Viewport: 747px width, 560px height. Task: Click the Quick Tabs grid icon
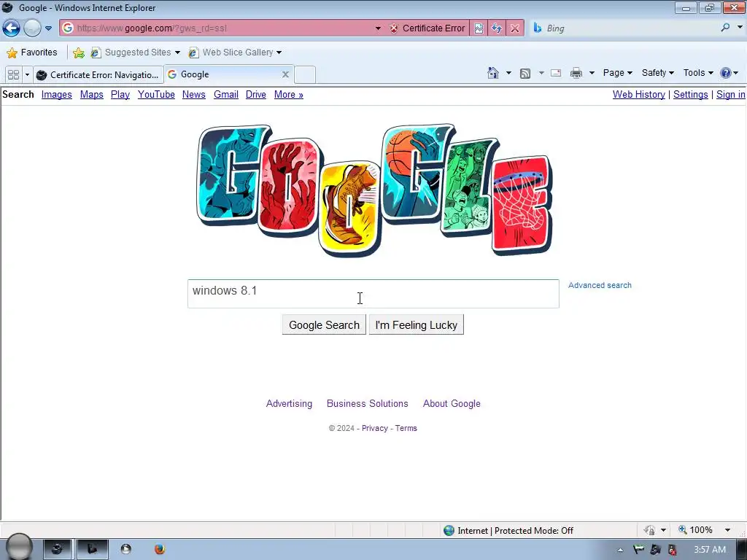click(13, 75)
